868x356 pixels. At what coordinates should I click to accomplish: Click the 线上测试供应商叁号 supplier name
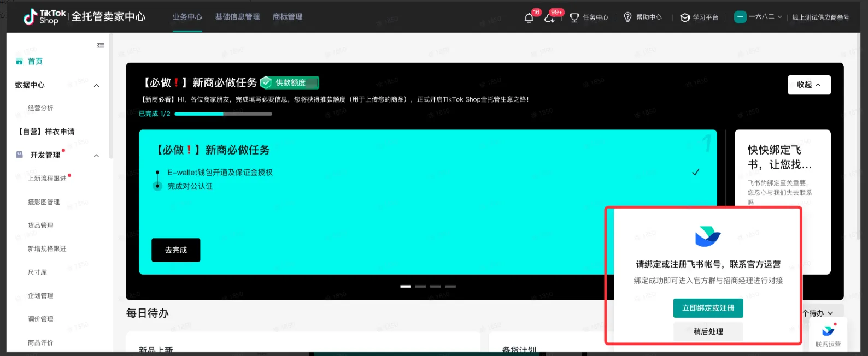click(820, 17)
